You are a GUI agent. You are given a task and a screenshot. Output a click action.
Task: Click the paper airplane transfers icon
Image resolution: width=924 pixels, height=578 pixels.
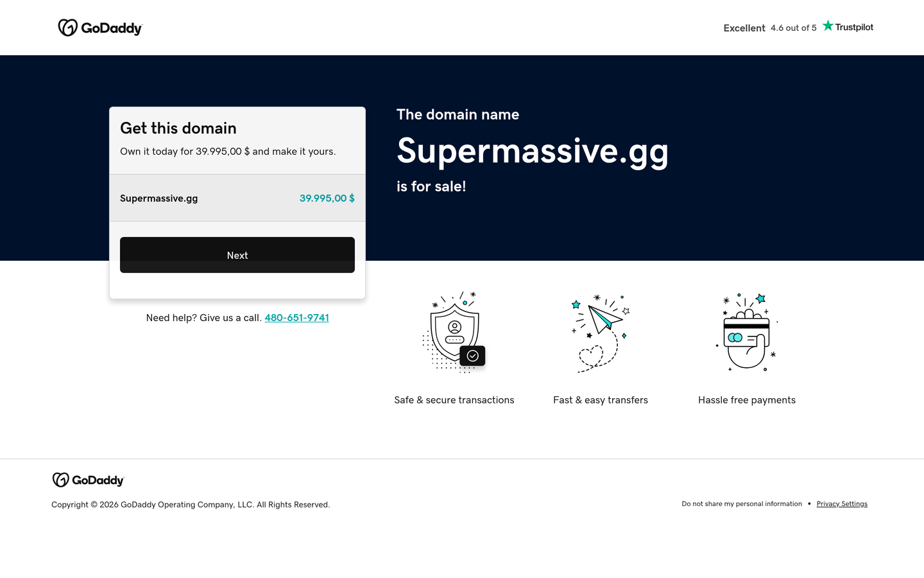pyautogui.click(x=601, y=333)
